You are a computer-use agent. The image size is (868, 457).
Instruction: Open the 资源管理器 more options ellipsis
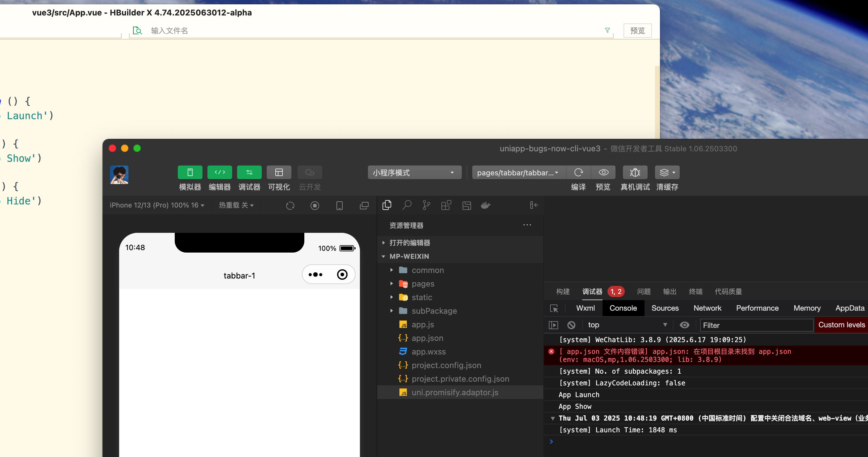527,225
